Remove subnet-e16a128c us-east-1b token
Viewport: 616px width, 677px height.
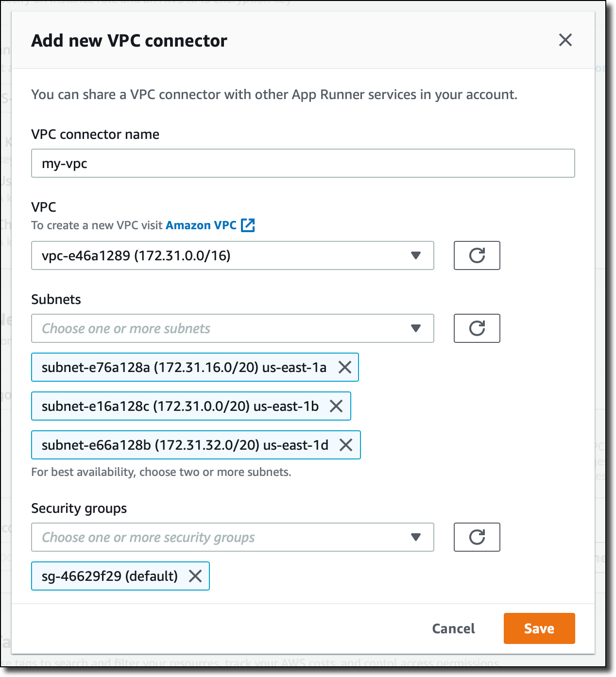(x=336, y=406)
